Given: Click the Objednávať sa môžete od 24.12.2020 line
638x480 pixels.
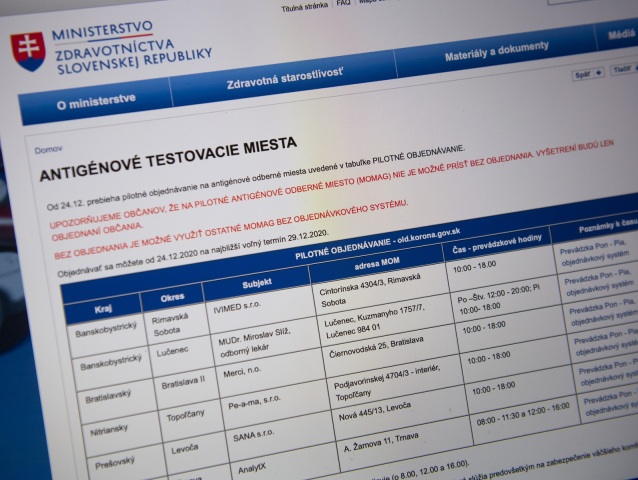Looking at the screenshot, I should pyautogui.click(x=192, y=253).
